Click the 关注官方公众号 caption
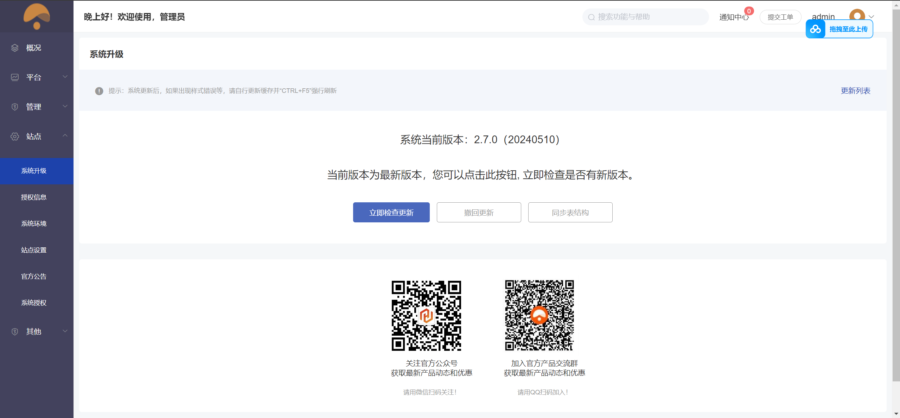The width and height of the screenshot is (900, 418). (x=431, y=363)
